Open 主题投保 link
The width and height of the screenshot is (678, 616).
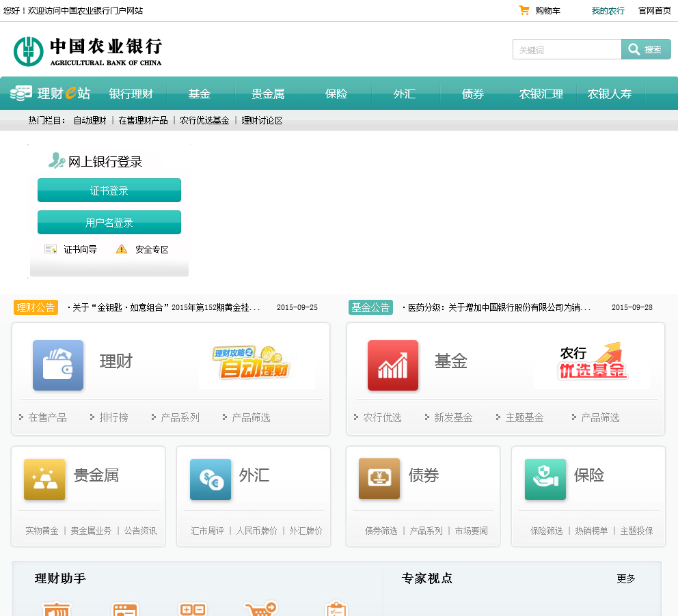[636, 531]
